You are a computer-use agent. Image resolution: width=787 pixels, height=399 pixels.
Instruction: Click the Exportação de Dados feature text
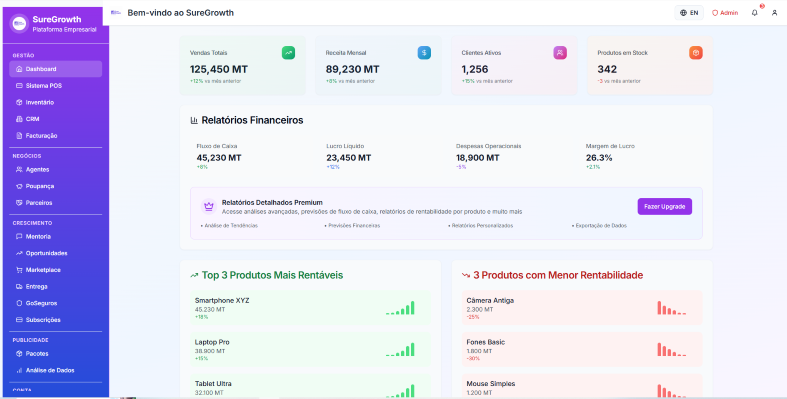(599, 226)
